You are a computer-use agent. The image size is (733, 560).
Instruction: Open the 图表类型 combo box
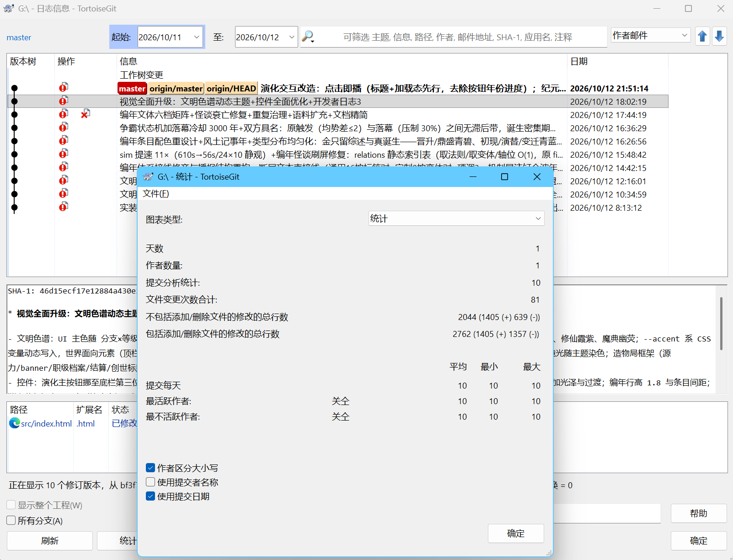[x=456, y=219]
